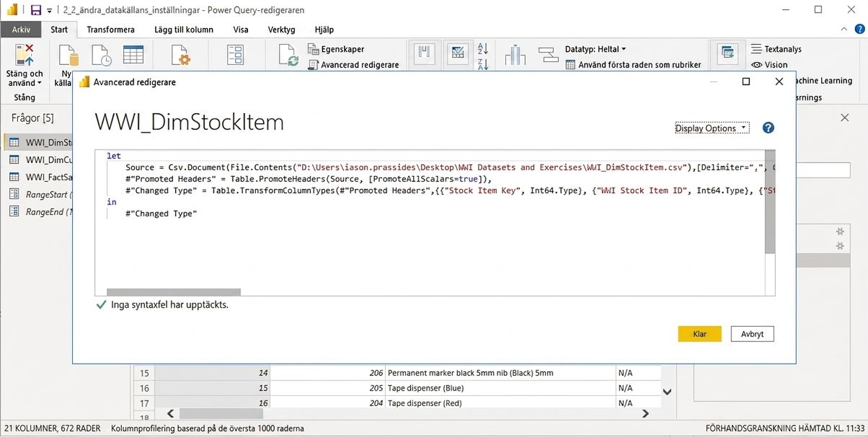Open the Datatyp: Heltal dropdown
The width and height of the screenshot is (868, 437).
point(595,49)
